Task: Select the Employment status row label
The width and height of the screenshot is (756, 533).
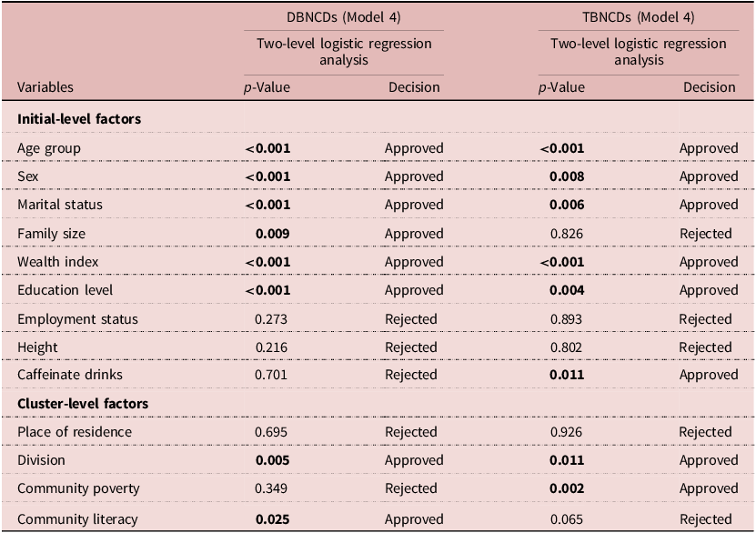Action: [78, 318]
